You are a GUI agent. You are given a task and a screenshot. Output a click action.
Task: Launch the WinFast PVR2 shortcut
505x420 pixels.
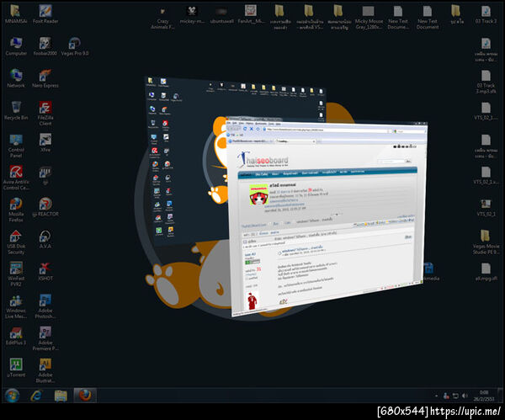coord(16,274)
